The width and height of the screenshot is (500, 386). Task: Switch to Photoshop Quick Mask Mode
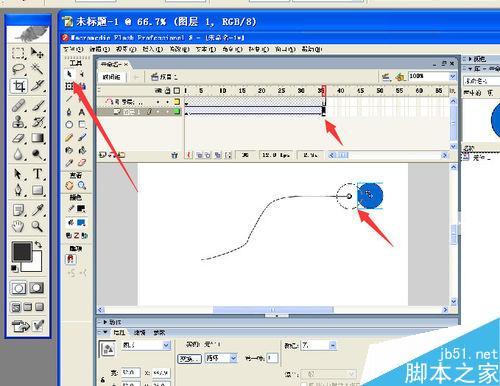36,288
